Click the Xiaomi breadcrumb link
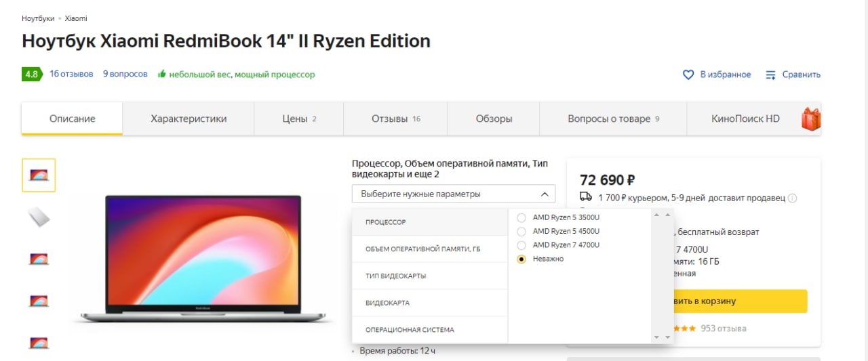 pos(76,18)
